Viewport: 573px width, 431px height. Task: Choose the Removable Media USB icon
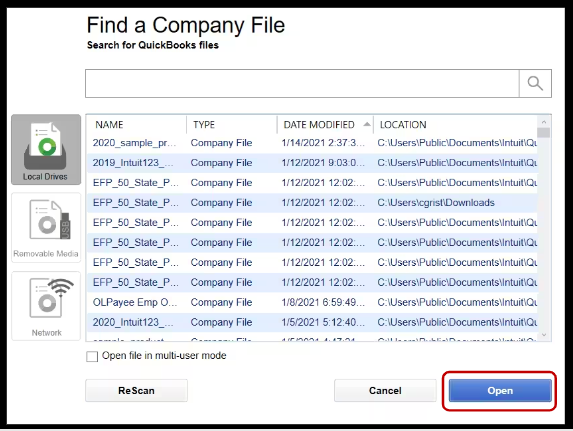46,227
